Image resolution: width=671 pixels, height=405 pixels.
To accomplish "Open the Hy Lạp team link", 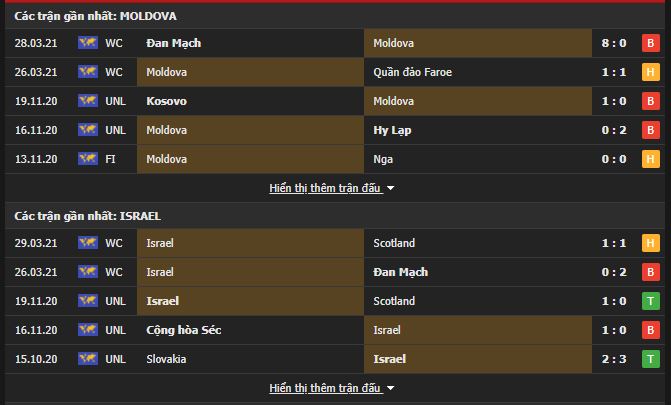I will (x=392, y=130).
